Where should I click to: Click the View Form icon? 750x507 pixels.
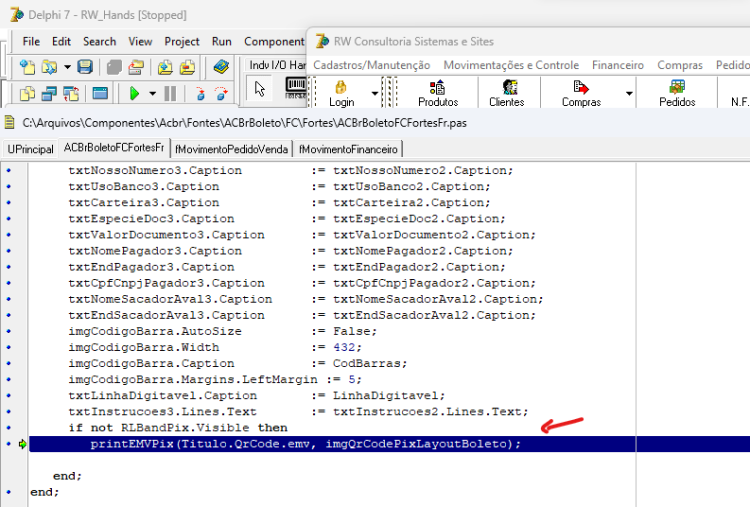tap(49, 93)
